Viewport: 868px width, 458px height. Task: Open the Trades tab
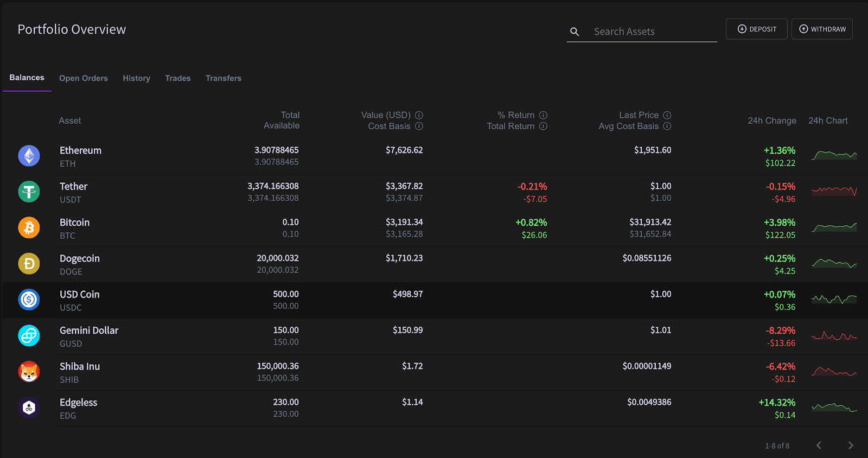pyautogui.click(x=178, y=78)
